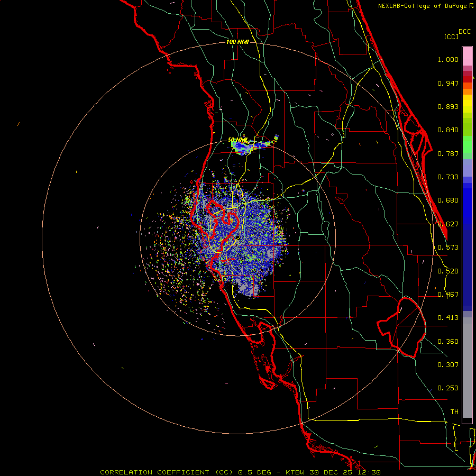Click the 0.253 color scale value

[x=448, y=388]
